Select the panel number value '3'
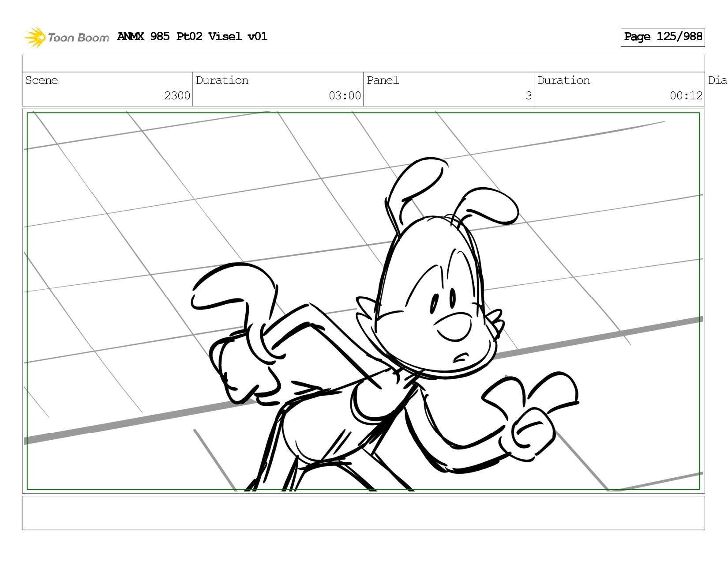Viewport: 728px width, 563px height. 529,95
